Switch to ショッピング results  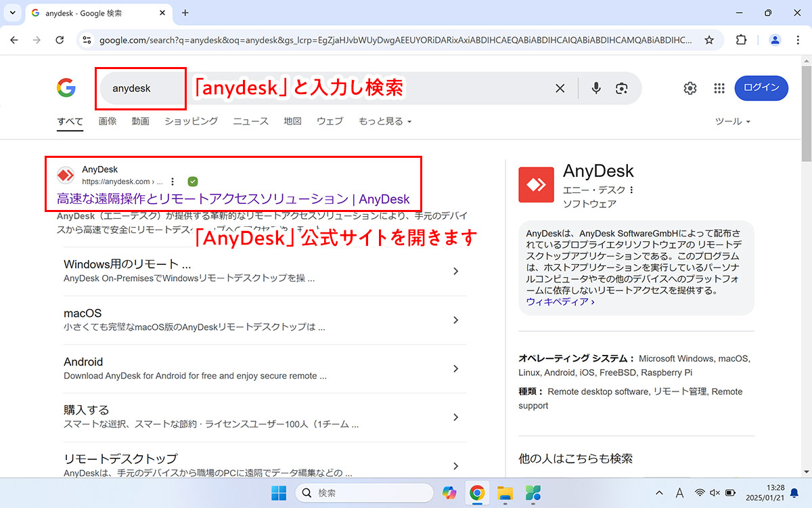191,121
